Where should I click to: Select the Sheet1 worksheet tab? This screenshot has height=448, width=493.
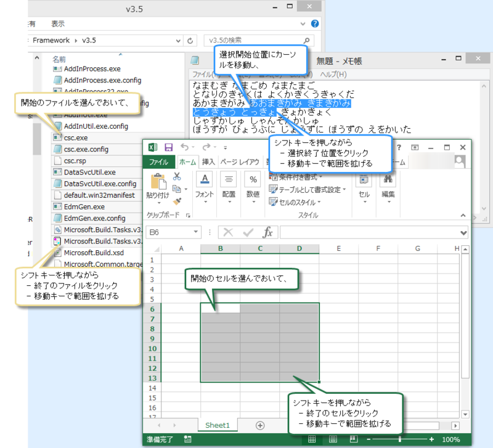[218, 425]
